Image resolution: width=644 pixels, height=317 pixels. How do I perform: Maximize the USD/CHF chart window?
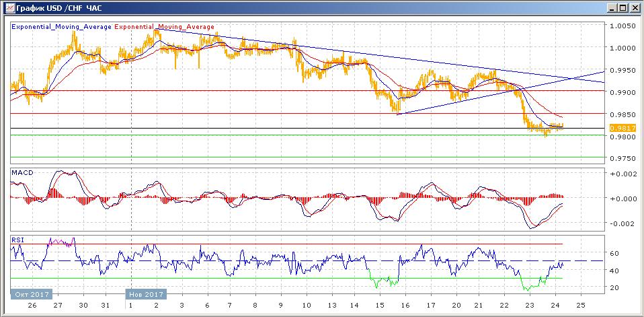pos(622,8)
